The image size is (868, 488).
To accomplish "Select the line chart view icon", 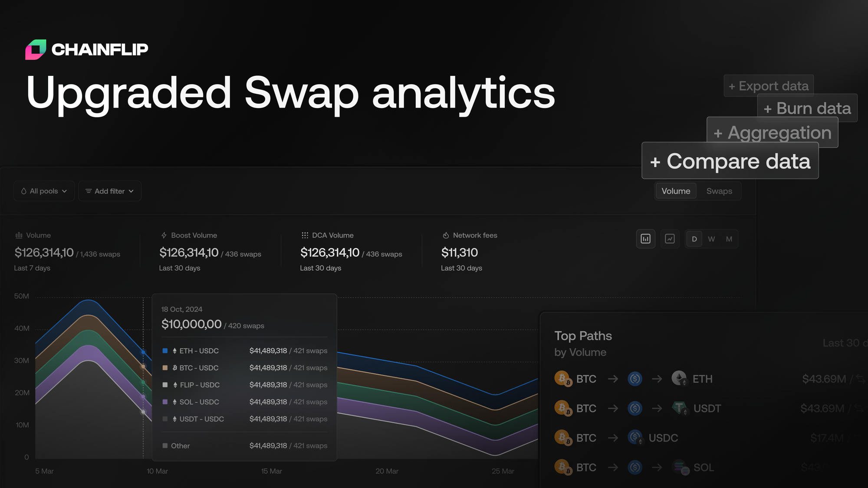I will 670,239.
